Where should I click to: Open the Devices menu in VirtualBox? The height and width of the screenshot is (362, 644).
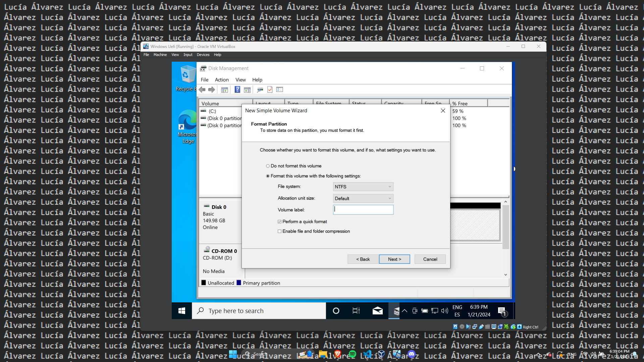203,55
